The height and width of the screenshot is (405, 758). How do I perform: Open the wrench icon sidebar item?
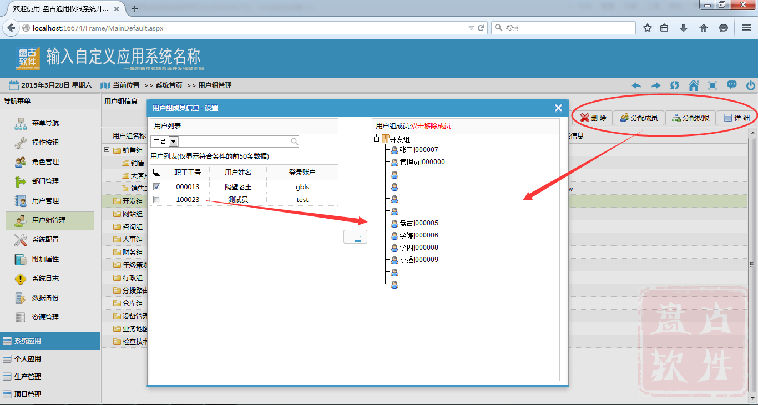point(20,143)
